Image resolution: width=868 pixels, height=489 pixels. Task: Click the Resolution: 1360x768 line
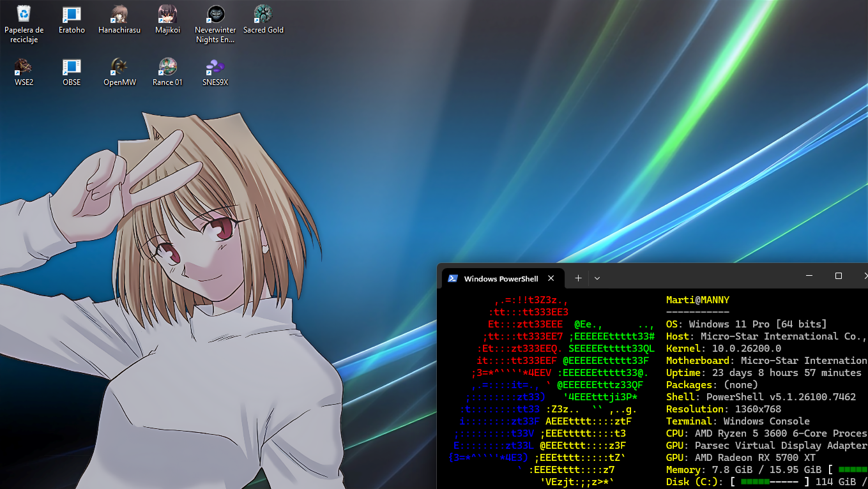pos(724,409)
